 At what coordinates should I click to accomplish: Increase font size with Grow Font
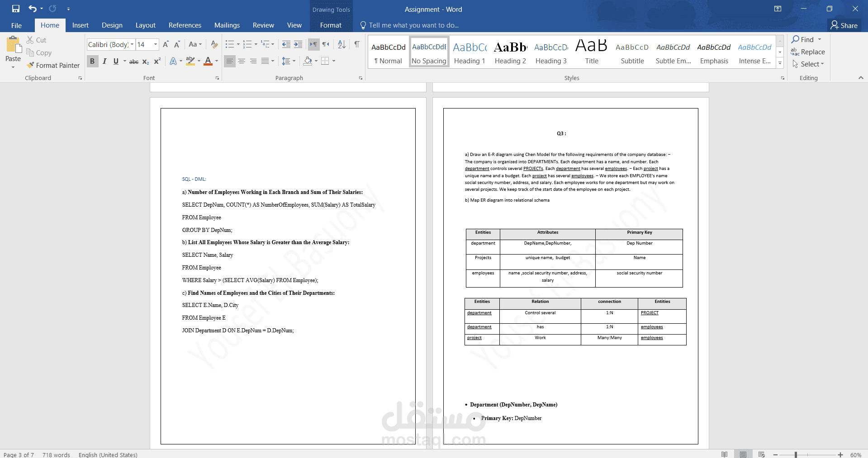pyautogui.click(x=166, y=44)
